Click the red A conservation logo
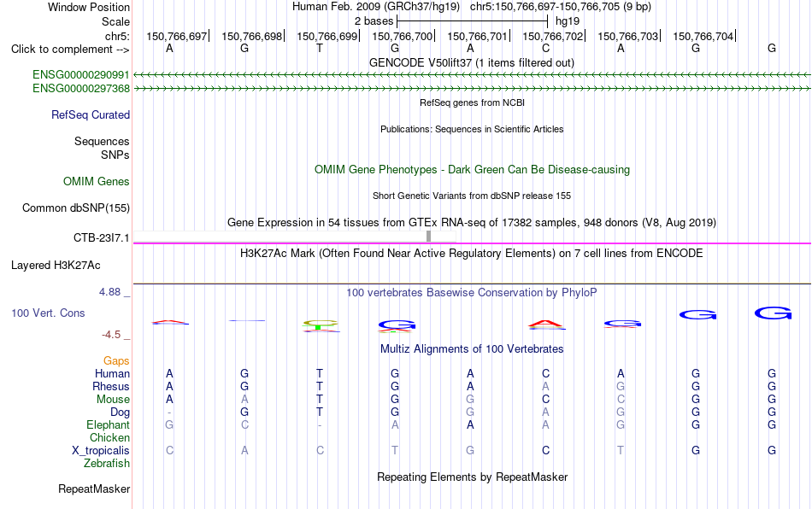 point(546,325)
